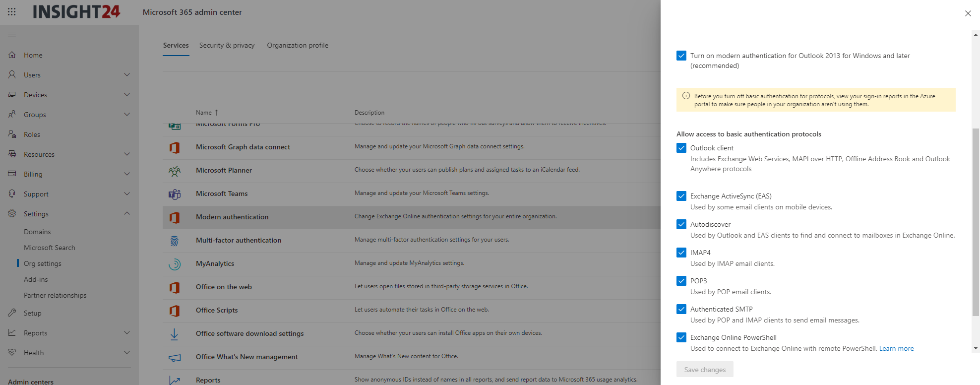Expand the Support chevron
The height and width of the screenshot is (385, 980).
[127, 193]
